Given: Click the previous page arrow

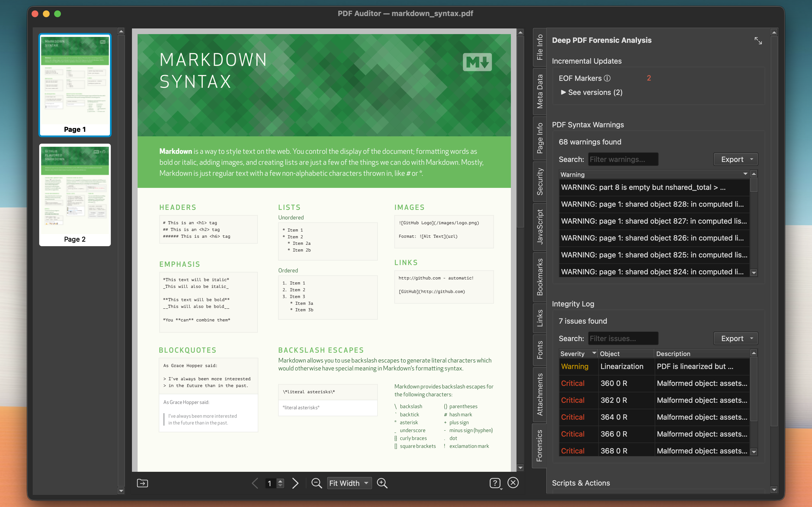Looking at the screenshot, I should [255, 483].
